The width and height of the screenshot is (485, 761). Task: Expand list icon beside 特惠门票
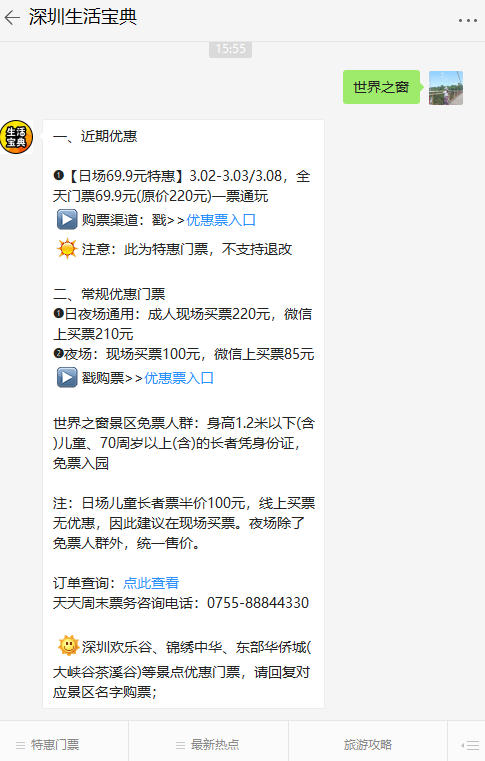(20, 745)
